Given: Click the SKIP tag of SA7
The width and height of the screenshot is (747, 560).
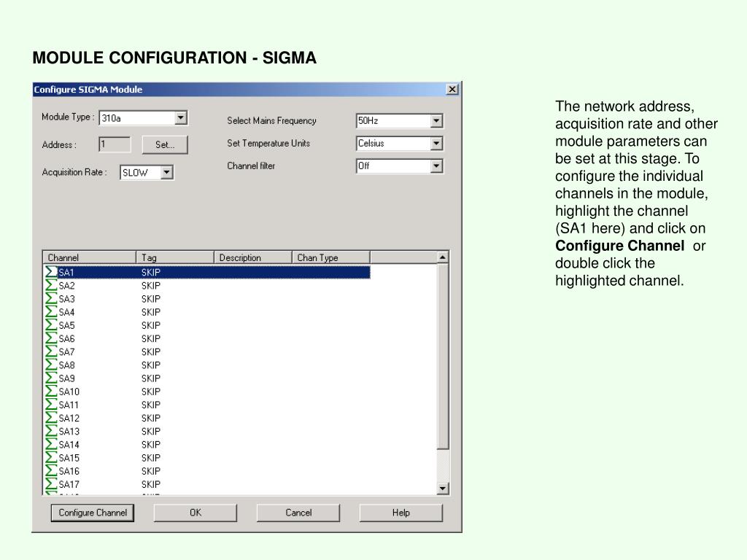Looking at the screenshot, I should tap(150, 351).
